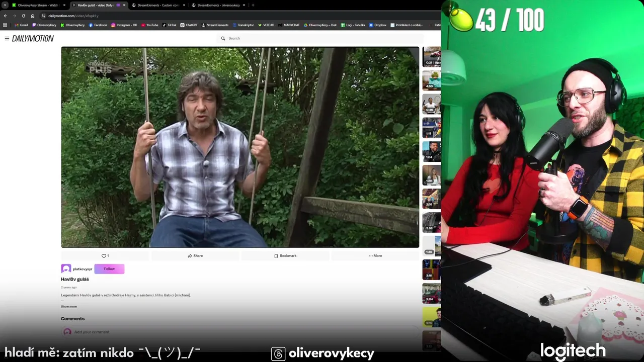This screenshot has width=644, height=362.
Task: Share the Havlův guláš video
Action: 195,256
